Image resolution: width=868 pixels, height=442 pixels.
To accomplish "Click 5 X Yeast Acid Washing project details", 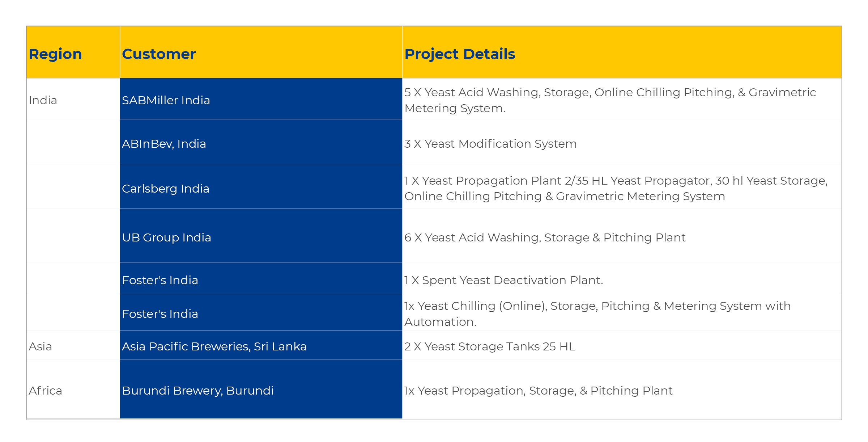I will tap(610, 100).
